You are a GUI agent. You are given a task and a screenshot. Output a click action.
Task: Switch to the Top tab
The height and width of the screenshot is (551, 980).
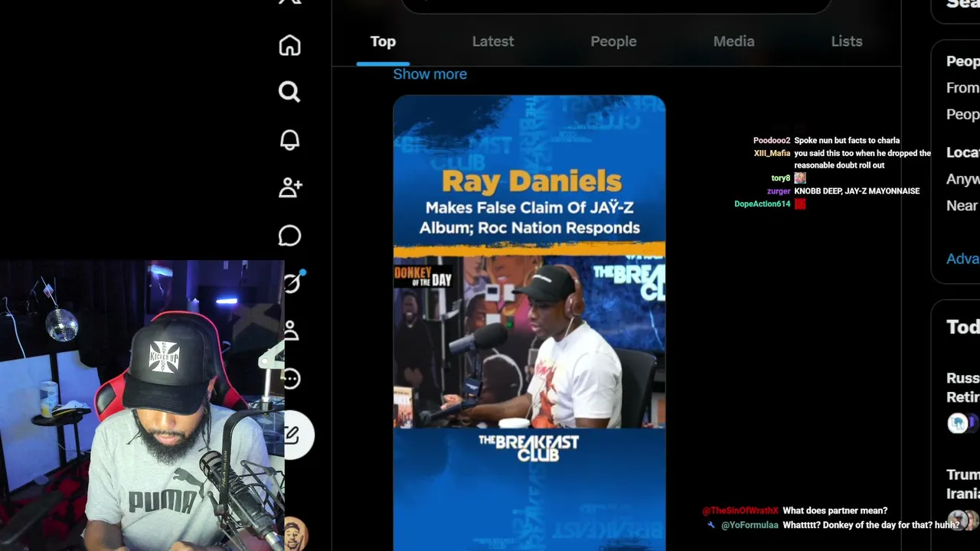[383, 41]
